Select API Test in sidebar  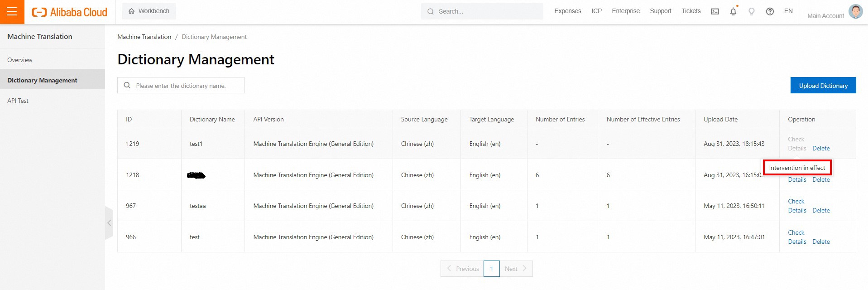(x=18, y=101)
